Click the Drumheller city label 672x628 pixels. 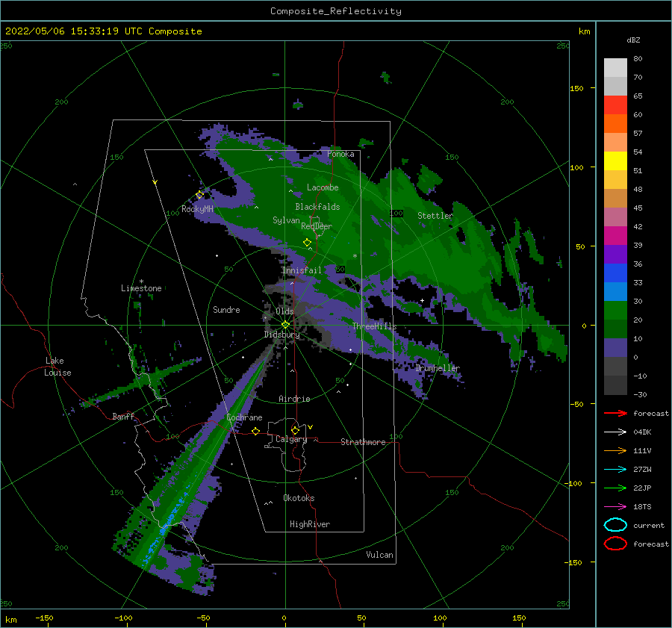click(438, 368)
